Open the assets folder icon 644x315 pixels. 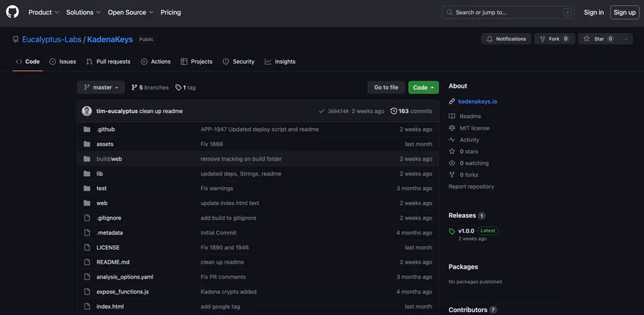87,144
